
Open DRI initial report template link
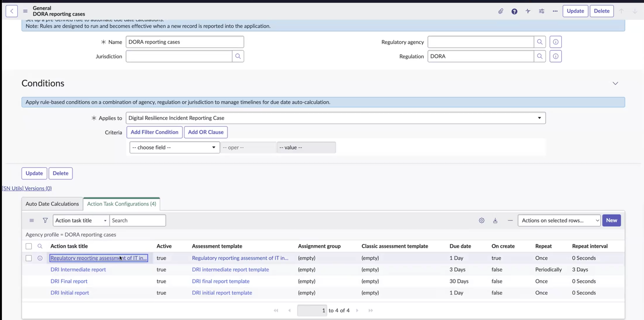click(x=222, y=292)
